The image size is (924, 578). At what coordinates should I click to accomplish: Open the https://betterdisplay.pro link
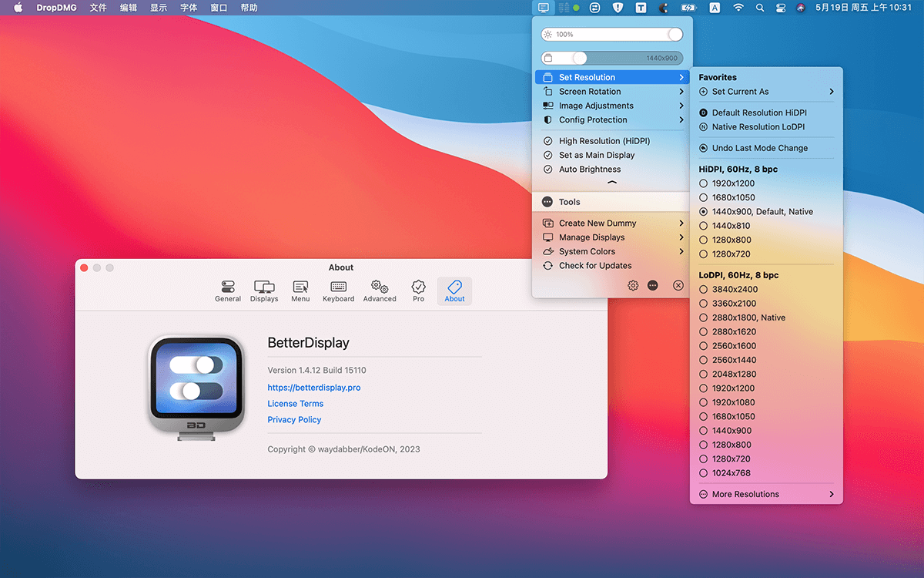coord(314,388)
